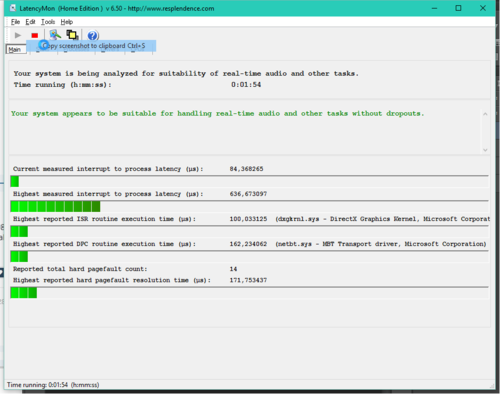Click 'Highest reported hard pagefault resolution time' label
The width and height of the screenshot is (500, 394).
point(112,280)
